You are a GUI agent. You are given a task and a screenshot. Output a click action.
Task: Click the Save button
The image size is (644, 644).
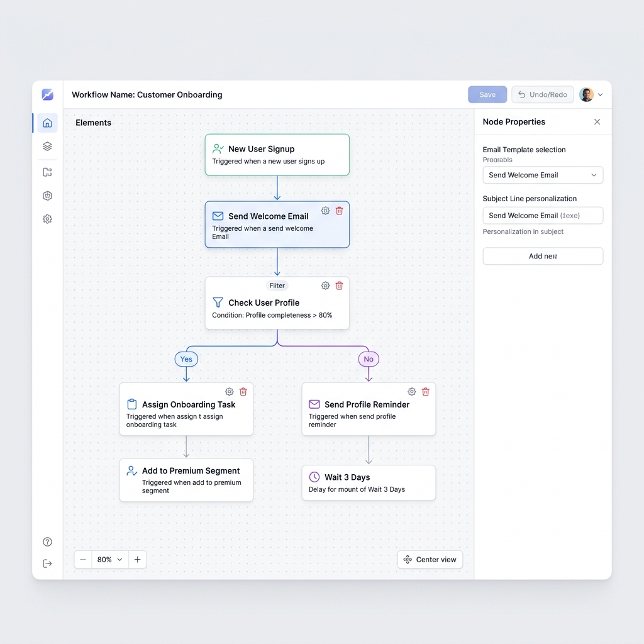tap(487, 94)
